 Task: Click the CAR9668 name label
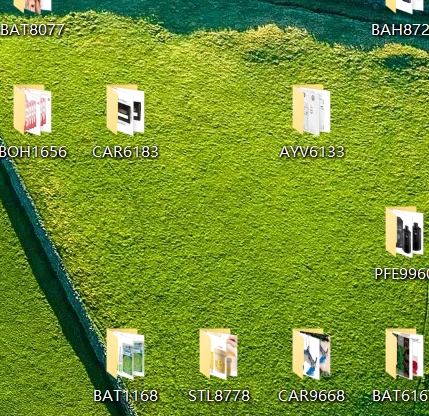(x=311, y=396)
